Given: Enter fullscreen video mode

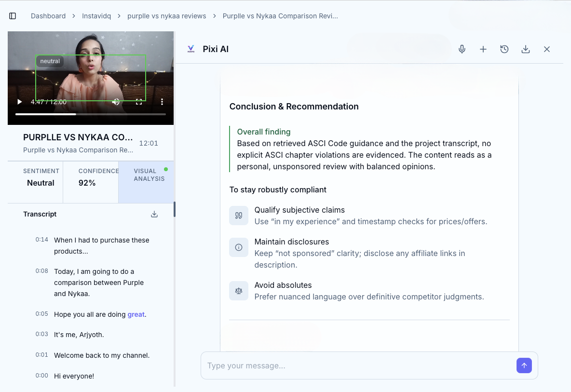Looking at the screenshot, I should tap(139, 102).
